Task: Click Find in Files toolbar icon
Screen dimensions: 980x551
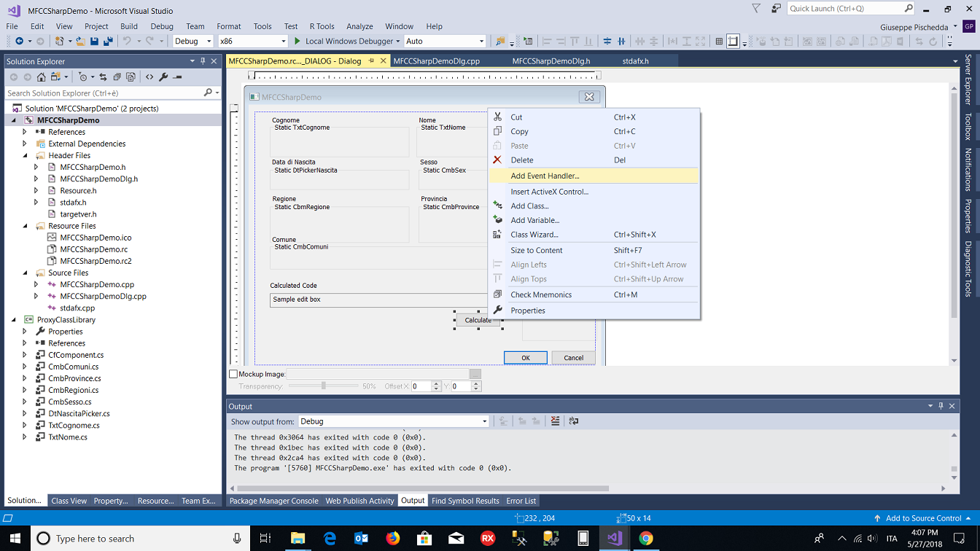Action: click(x=499, y=42)
